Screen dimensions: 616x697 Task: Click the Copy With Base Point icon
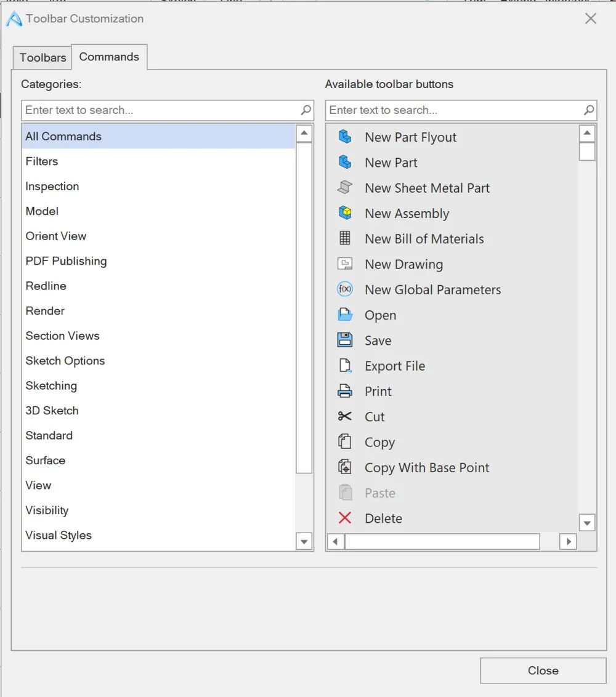(x=345, y=467)
